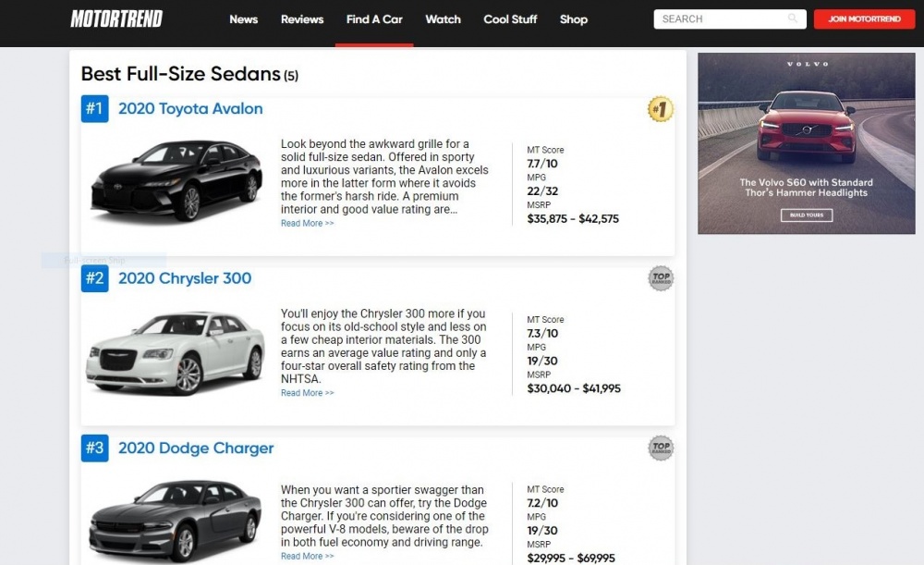Open the Watch section
Screen dimensions: 924x565
[x=443, y=19]
